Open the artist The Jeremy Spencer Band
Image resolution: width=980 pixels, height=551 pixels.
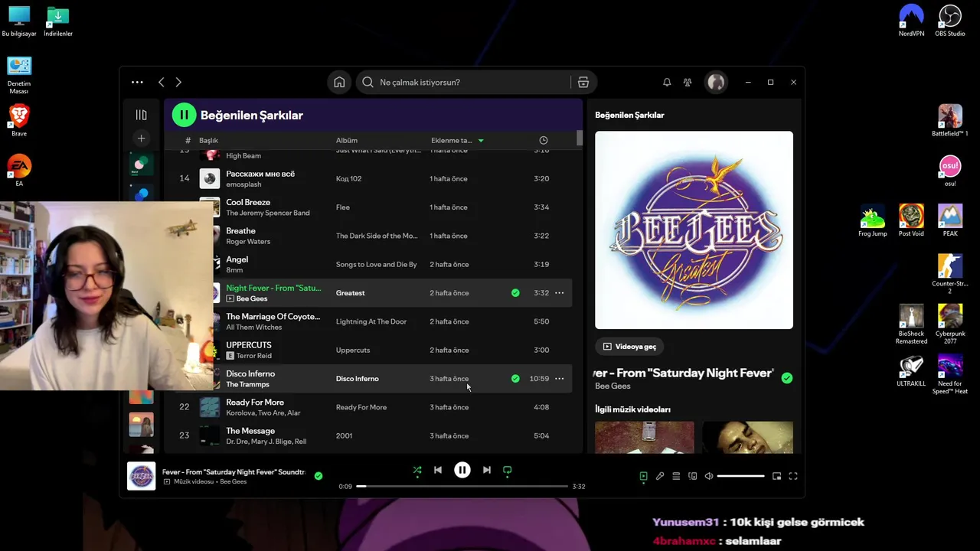tap(268, 213)
